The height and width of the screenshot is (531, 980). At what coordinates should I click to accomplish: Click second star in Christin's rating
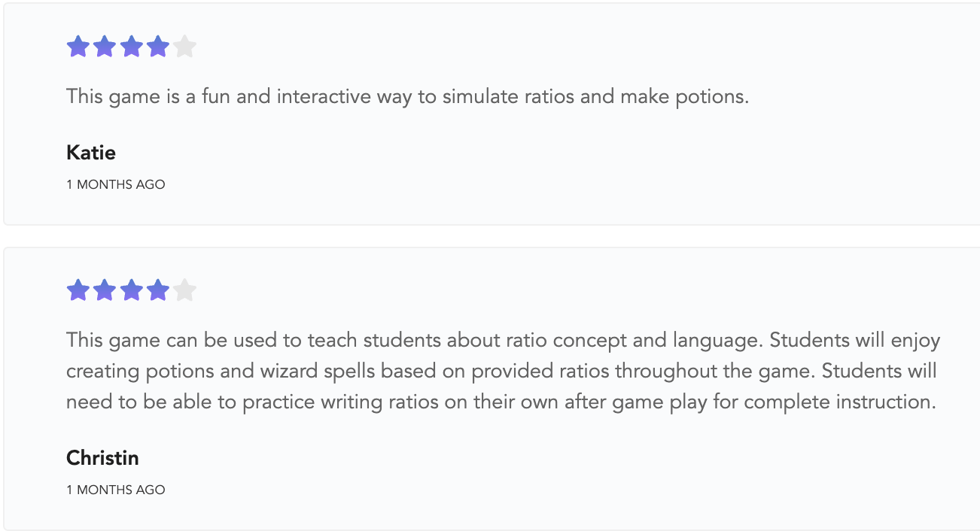pos(105,290)
